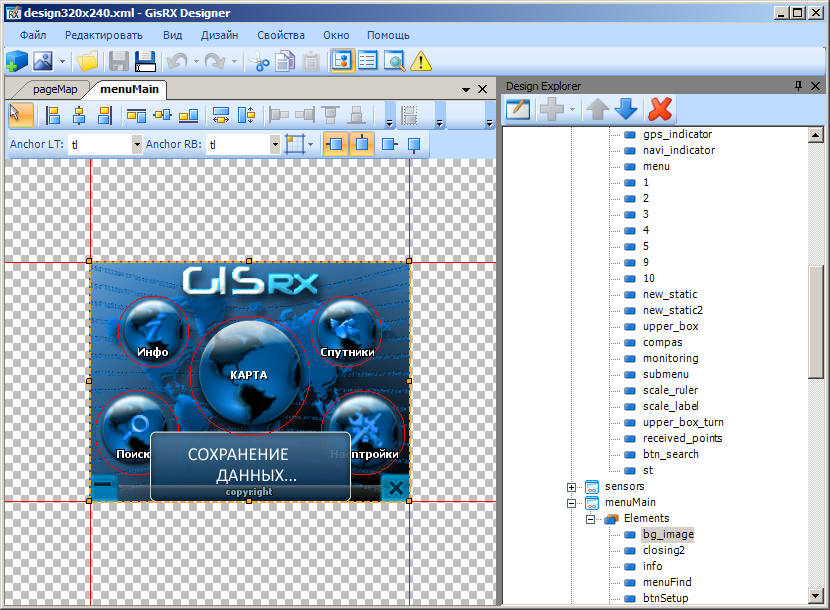The width and height of the screenshot is (830, 610).
Task: Click the align bottom edges icon
Action: click(188, 114)
